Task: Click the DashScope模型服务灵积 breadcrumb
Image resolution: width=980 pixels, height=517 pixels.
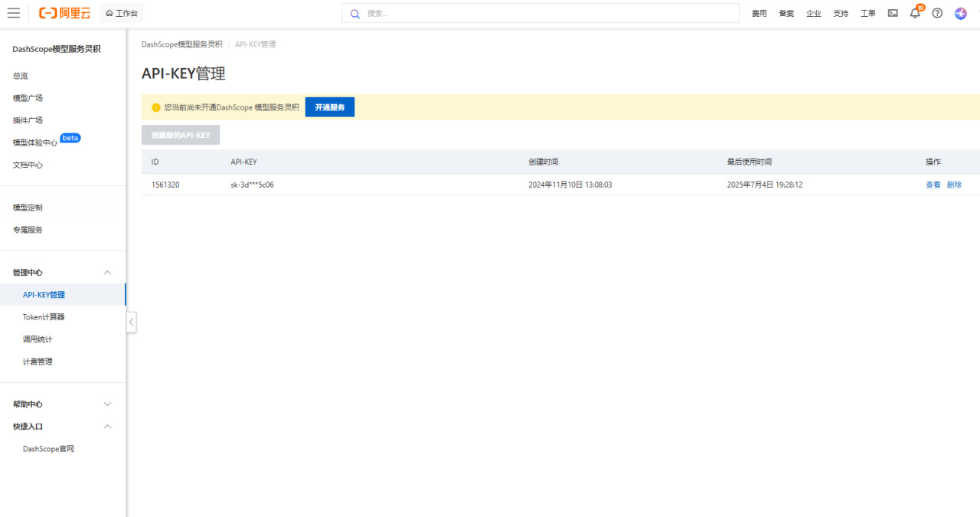Action: pyautogui.click(x=182, y=44)
